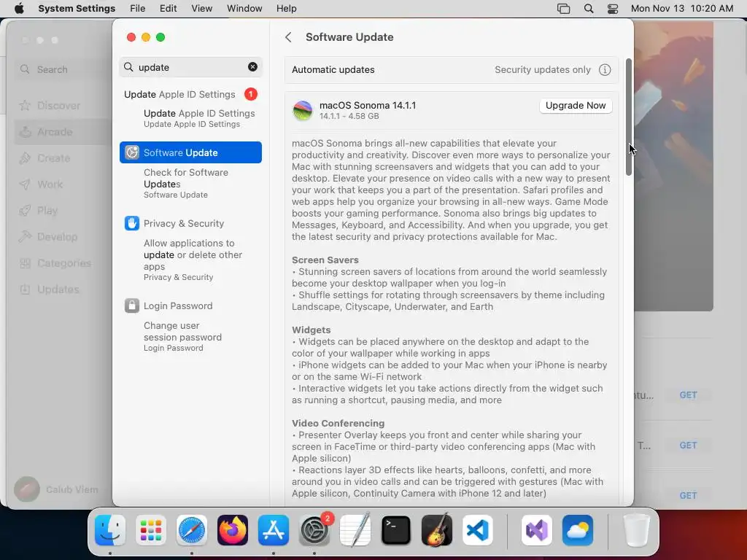Go back with the chevron arrow
The image size is (747, 560).
(x=288, y=37)
